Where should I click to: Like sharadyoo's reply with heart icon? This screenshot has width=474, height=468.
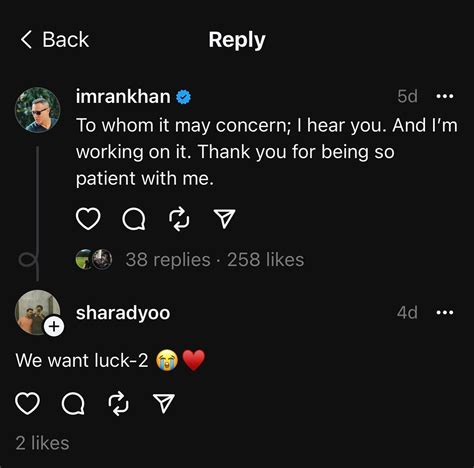pos(27,404)
